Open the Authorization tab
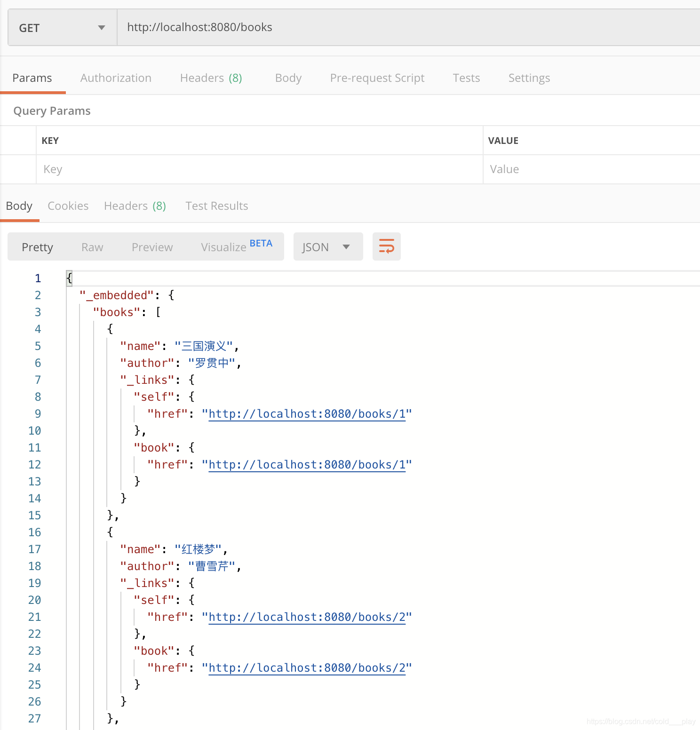Viewport: 700px width, 730px height. point(116,78)
